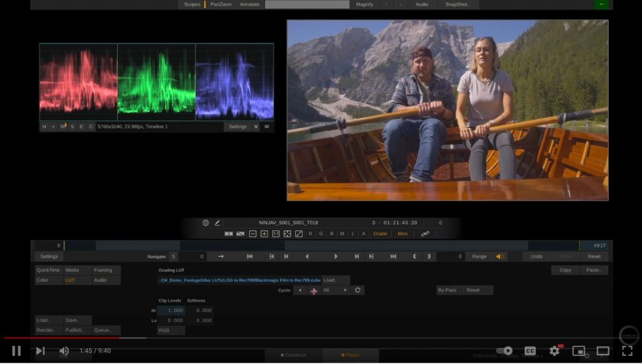This screenshot has height=364, width=642.
Task: Jump to the last frame of timeline
Action: tap(393, 257)
